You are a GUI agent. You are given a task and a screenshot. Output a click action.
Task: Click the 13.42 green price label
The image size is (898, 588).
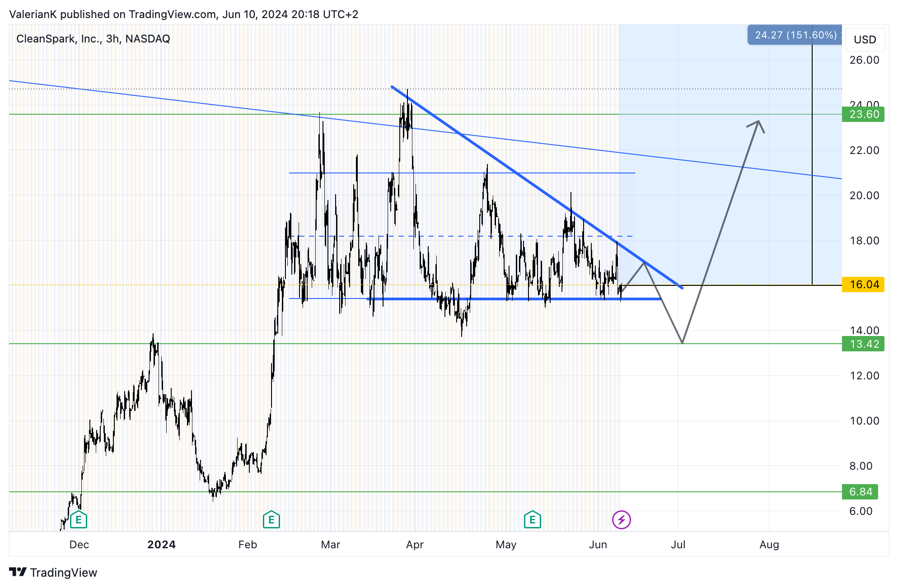coord(863,344)
